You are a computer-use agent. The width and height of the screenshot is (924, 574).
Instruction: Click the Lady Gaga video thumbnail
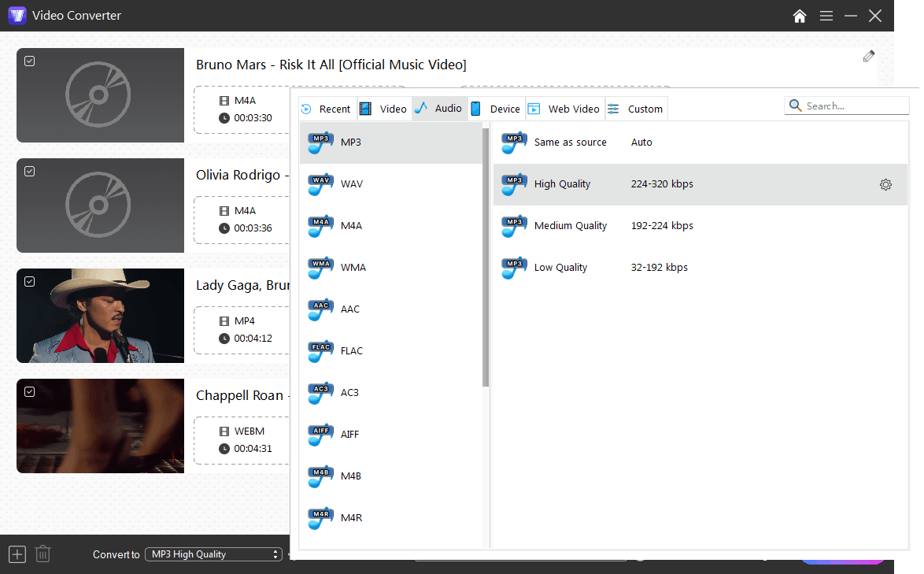pyautogui.click(x=100, y=316)
